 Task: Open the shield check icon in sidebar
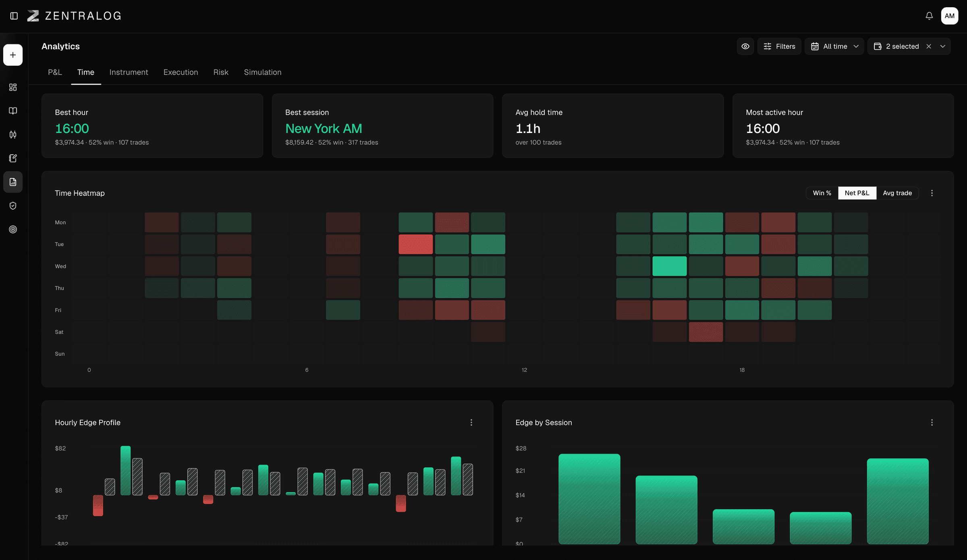coord(13,206)
